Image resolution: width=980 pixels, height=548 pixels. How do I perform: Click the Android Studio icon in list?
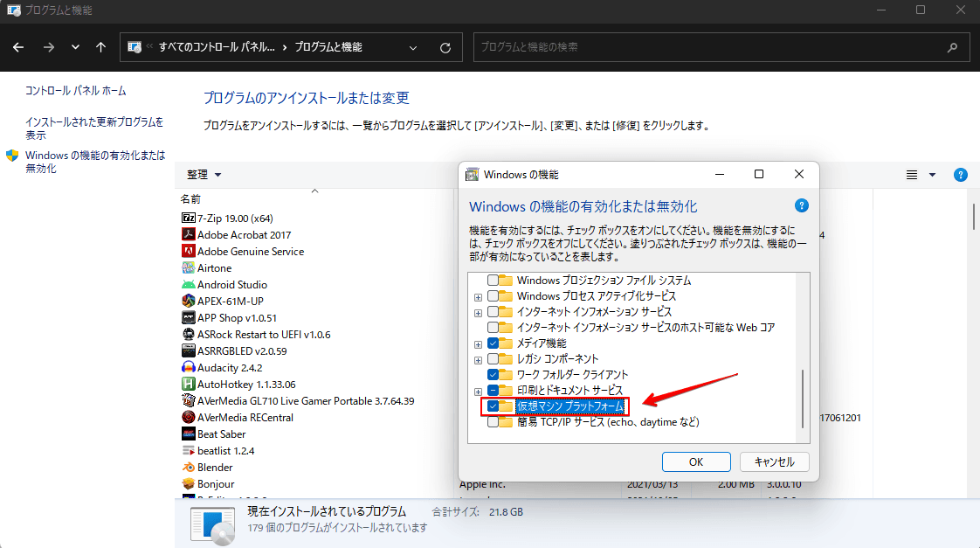click(188, 284)
